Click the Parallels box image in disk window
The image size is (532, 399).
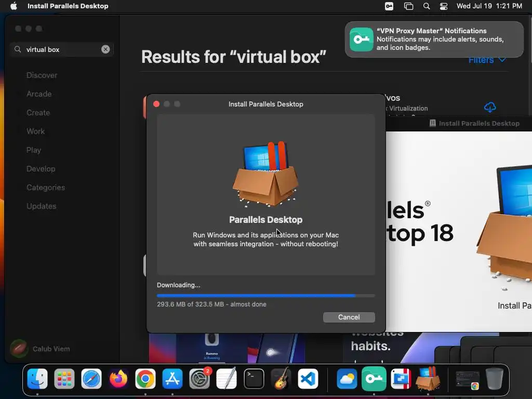(x=505, y=227)
